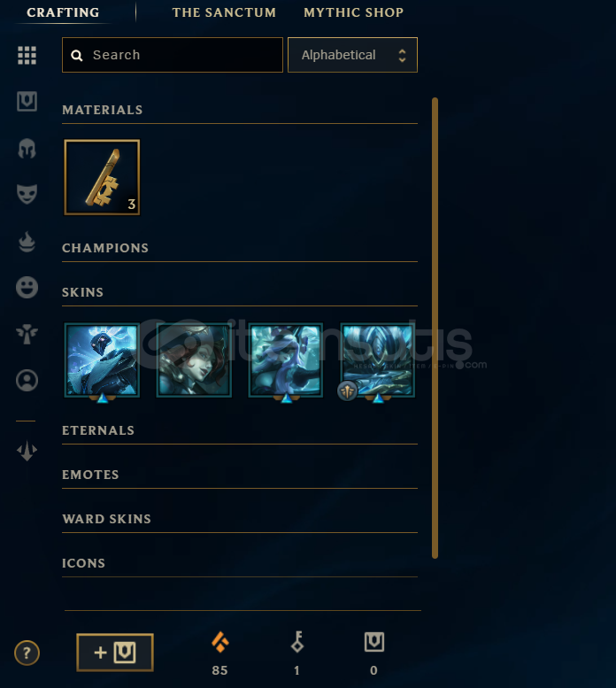Filter loot by Eternals flame icon
This screenshot has width=616, height=688.
[27, 242]
